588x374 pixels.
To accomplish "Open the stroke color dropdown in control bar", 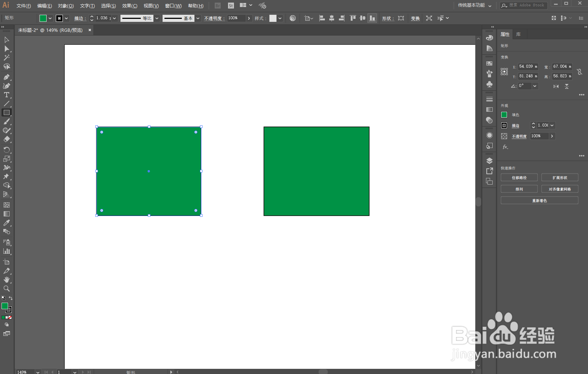I will tap(67, 18).
